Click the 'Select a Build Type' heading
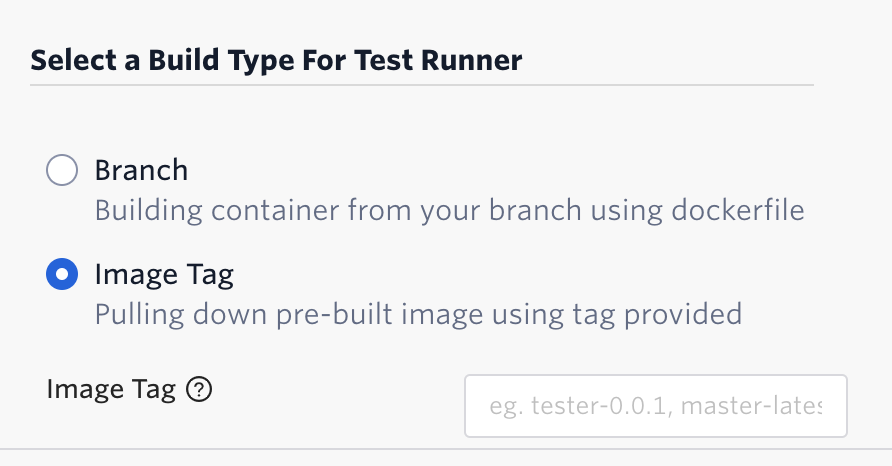The width and height of the screenshot is (892, 466). coord(276,60)
